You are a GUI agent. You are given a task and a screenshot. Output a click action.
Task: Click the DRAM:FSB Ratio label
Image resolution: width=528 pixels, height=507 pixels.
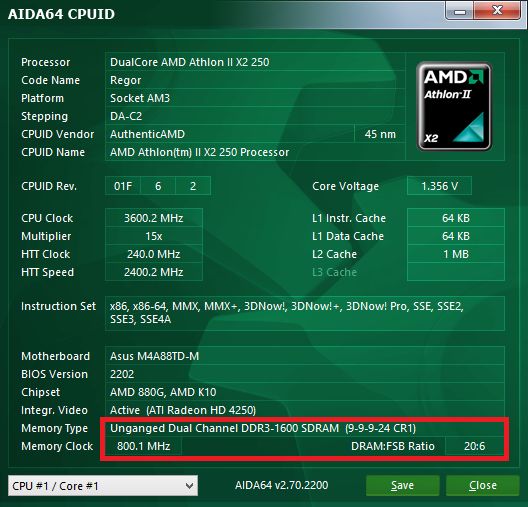[393, 446]
